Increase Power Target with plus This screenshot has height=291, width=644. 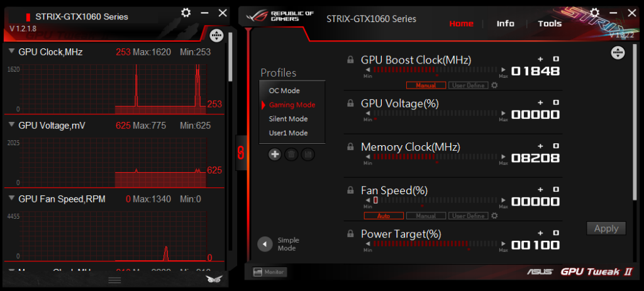click(x=540, y=233)
